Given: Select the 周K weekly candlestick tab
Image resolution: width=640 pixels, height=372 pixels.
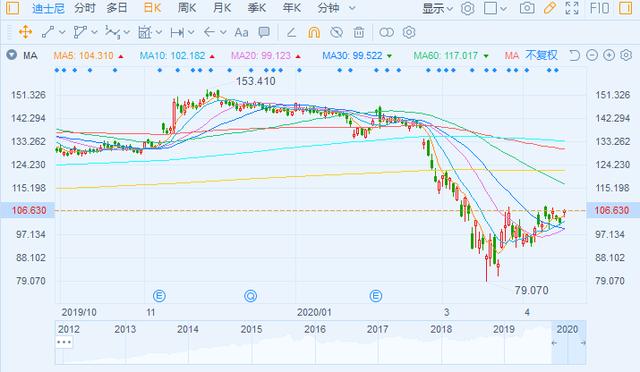Looking at the screenshot, I should (187, 8).
